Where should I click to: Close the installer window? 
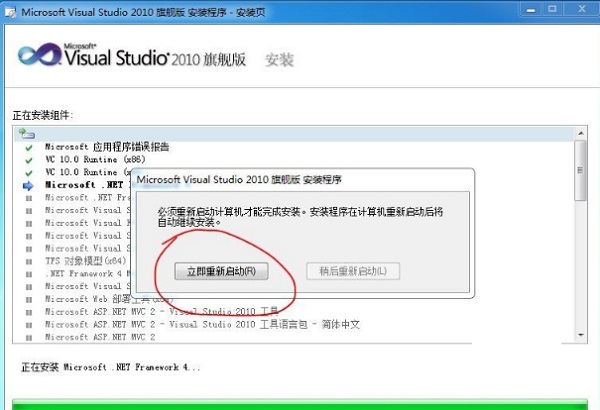coord(582,9)
